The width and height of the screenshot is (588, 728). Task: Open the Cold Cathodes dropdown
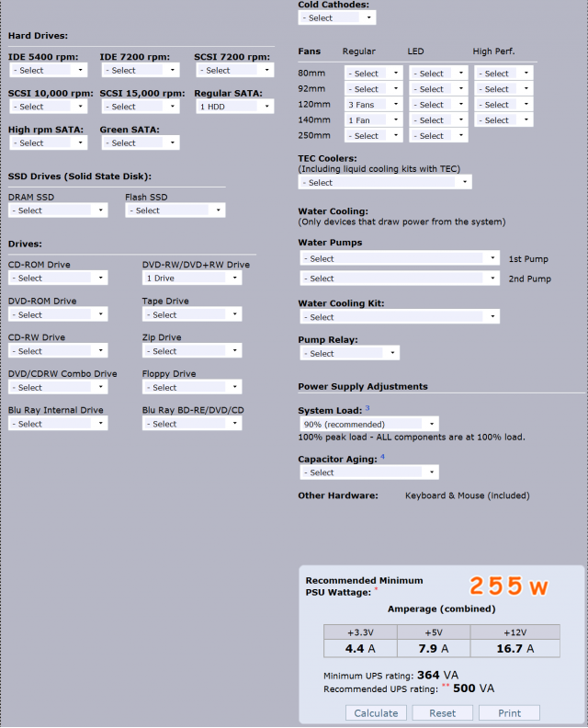point(337,17)
